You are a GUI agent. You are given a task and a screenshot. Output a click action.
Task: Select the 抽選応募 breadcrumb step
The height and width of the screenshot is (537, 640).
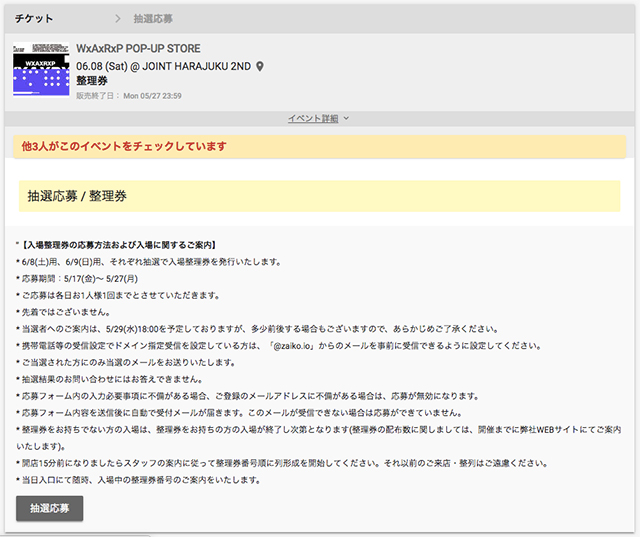[x=155, y=18]
